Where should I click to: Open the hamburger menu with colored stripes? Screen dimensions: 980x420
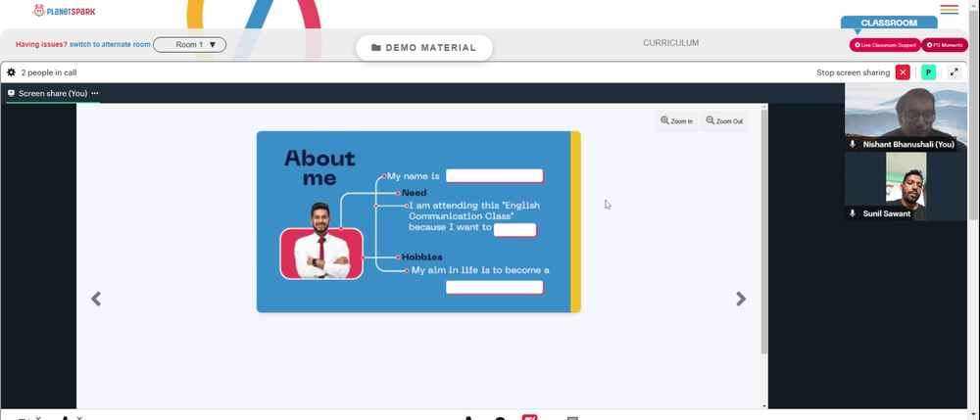tap(949, 10)
